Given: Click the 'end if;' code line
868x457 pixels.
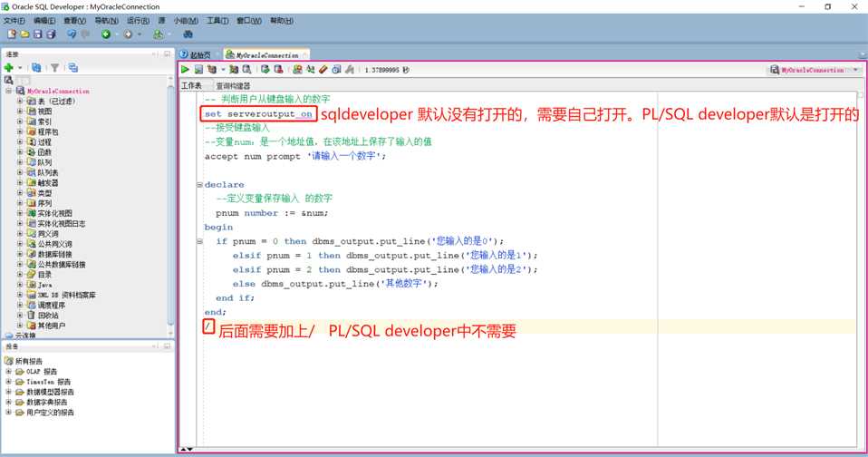Looking at the screenshot, I should [x=236, y=298].
